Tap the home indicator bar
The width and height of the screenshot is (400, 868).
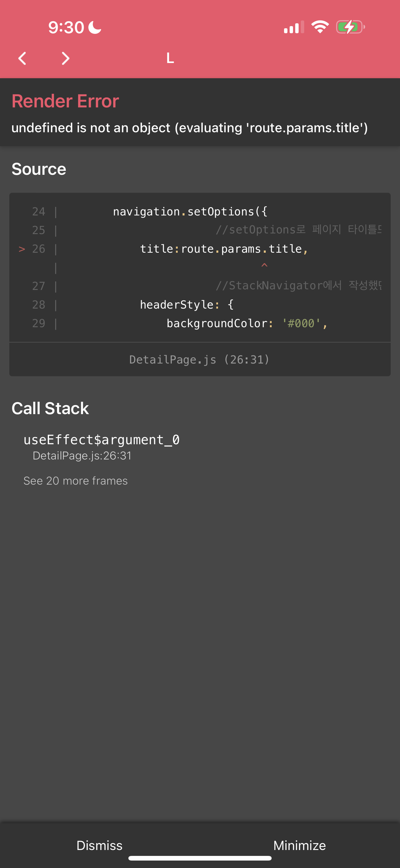pyautogui.click(x=200, y=858)
